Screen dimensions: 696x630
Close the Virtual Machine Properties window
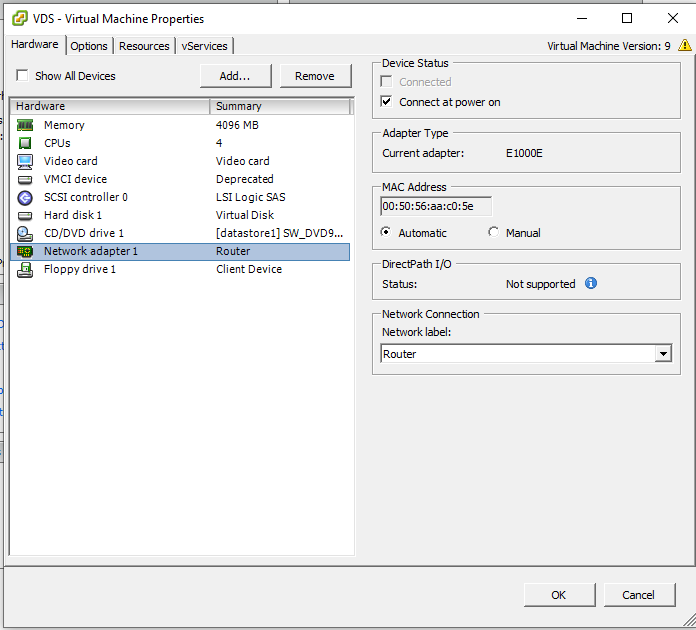(673, 18)
